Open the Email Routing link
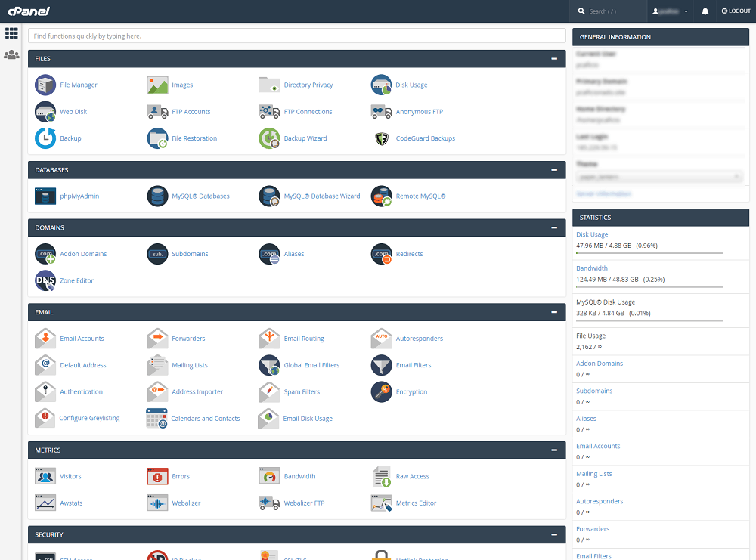Viewport: 756px width, 560px height. coord(304,339)
